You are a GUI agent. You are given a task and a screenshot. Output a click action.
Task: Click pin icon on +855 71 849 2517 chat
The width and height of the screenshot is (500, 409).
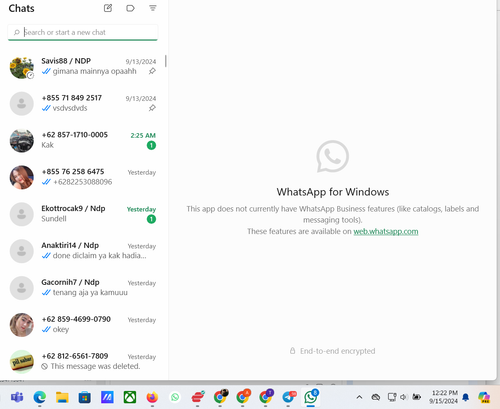152,108
